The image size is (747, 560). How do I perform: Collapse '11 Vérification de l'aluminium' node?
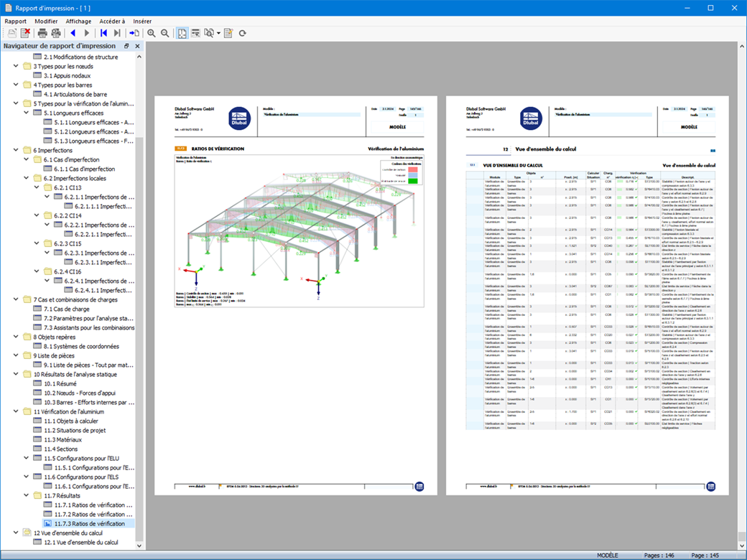click(16, 411)
